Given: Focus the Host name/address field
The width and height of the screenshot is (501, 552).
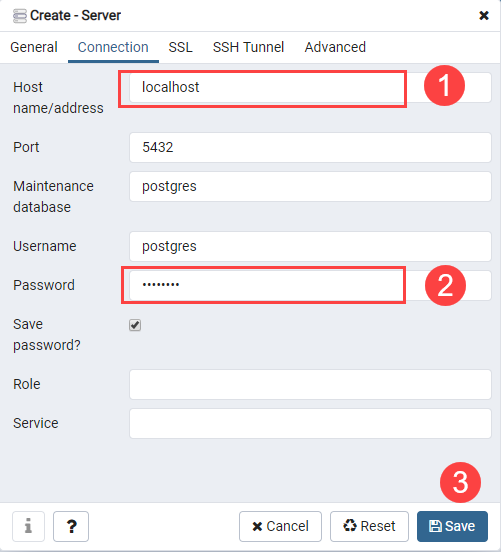Looking at the screenshot, I should [310, 88].
